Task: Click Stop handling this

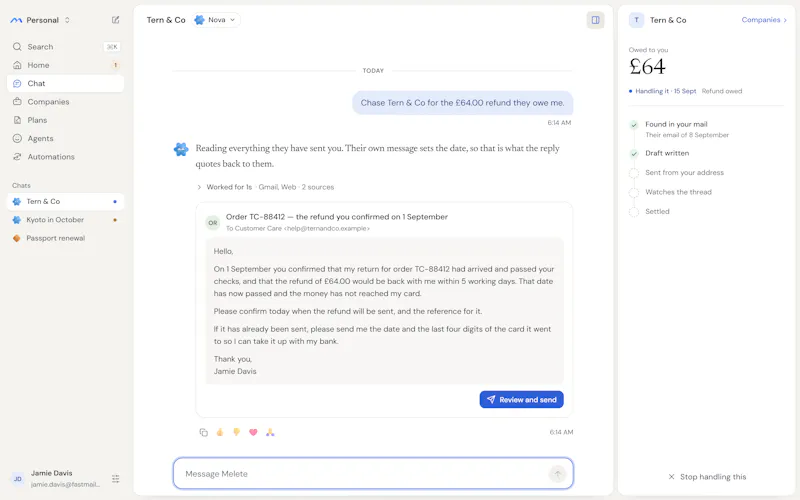Action: pos(707,477)
